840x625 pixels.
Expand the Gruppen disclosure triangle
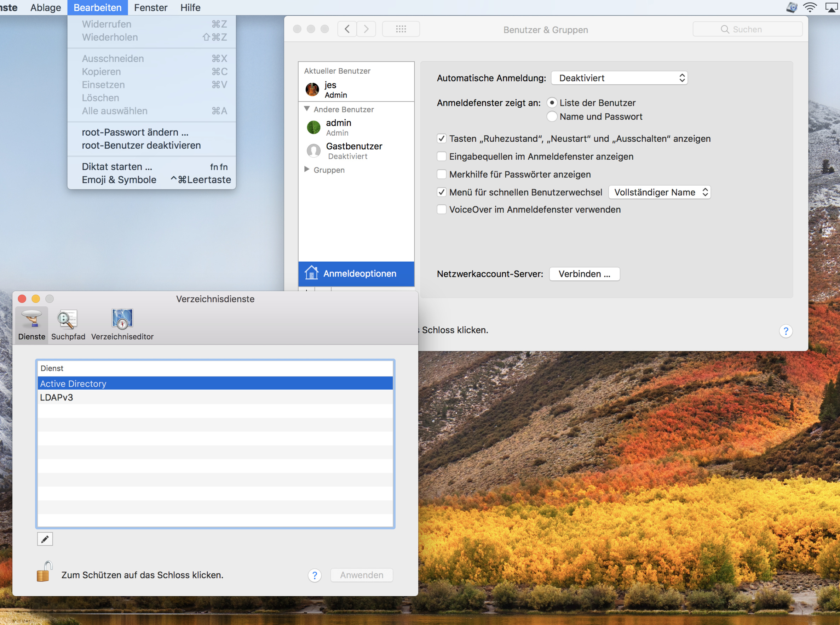pos(307,170)
